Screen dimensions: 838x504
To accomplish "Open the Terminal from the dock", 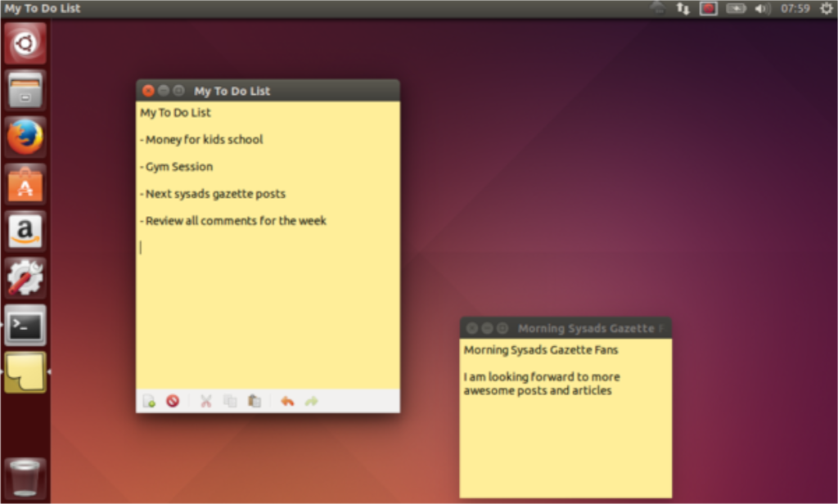I will pos(25,324).
